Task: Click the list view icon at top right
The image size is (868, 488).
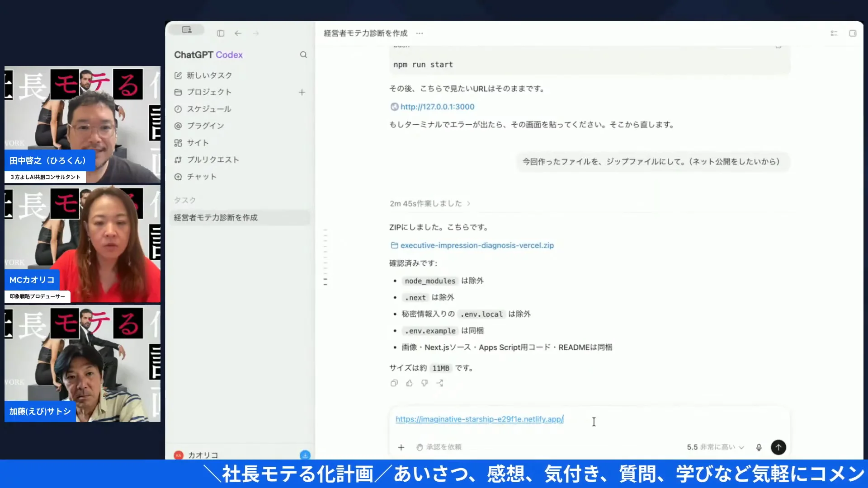Action: pyautogui.click(x=834, y=33)
